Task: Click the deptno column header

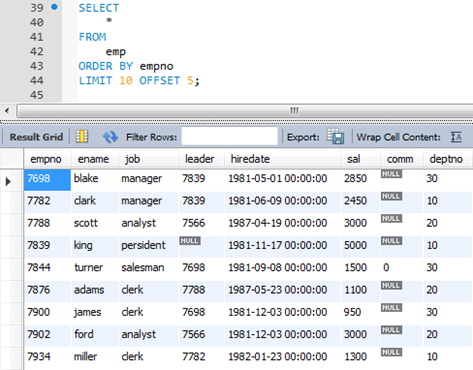Action: click(446, 159)
